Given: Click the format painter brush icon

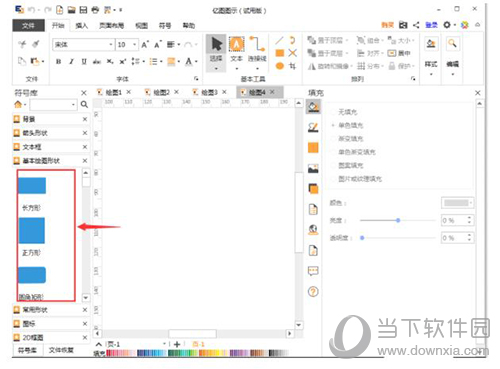Looking at the screenshot, I should click(x=36, y=44).
